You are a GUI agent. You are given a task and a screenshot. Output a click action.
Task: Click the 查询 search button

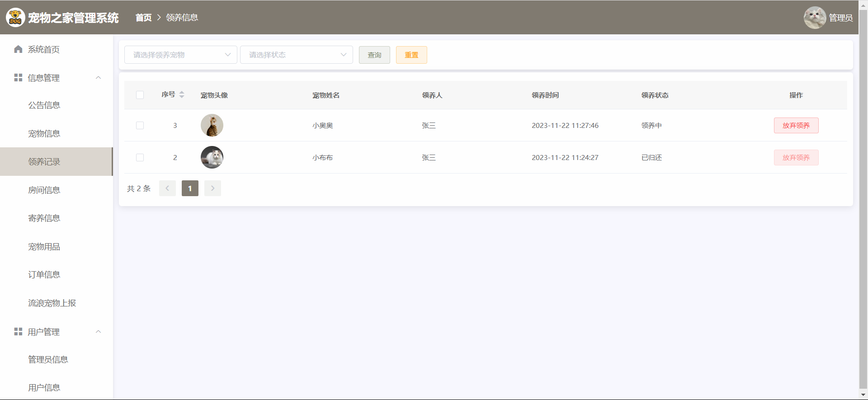pyautogui.click(x=374, y=55)
